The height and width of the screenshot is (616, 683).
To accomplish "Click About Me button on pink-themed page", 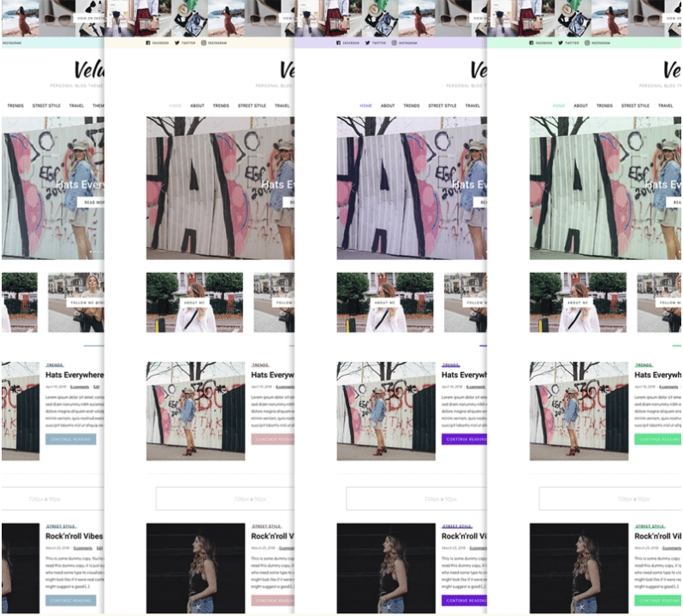I will [x=194, y=303].
